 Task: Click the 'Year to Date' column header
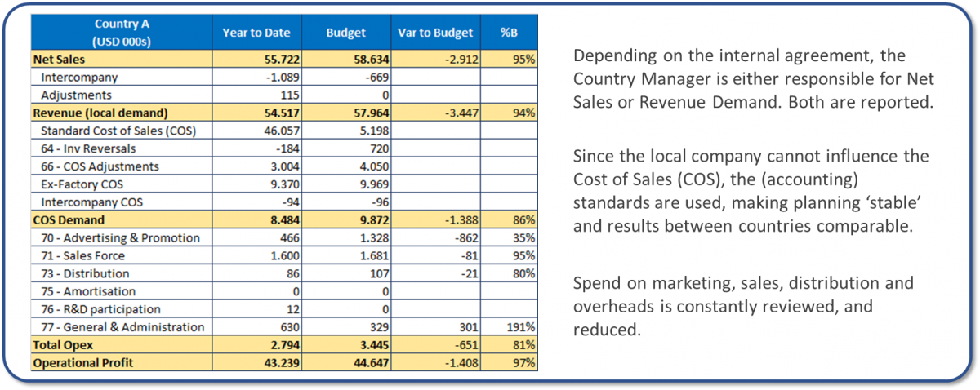point(257,33)
